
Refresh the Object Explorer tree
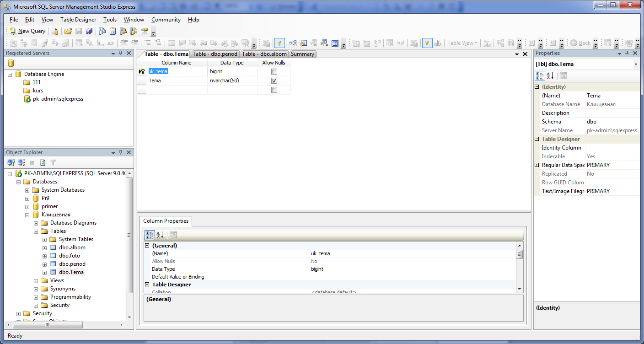coord(43,162)
